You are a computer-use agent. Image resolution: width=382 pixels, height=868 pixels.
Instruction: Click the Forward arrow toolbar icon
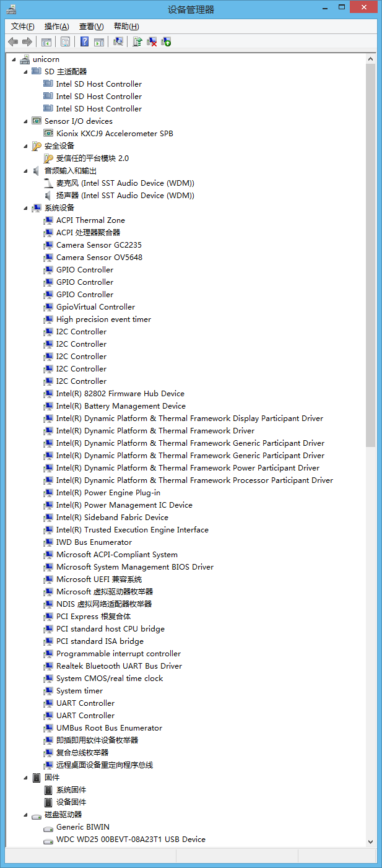click(27, 41)
